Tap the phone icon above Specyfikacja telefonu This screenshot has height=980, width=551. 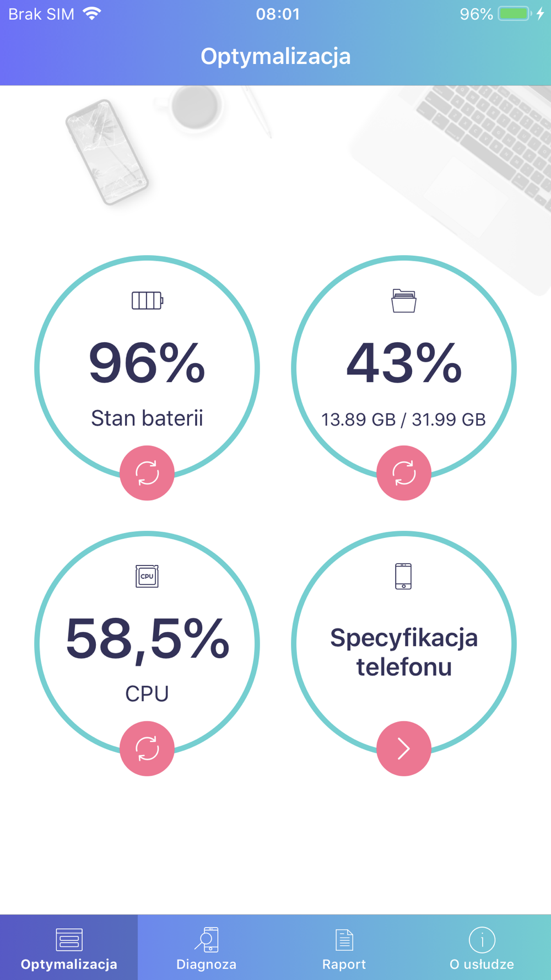click(x=403, y=577)
